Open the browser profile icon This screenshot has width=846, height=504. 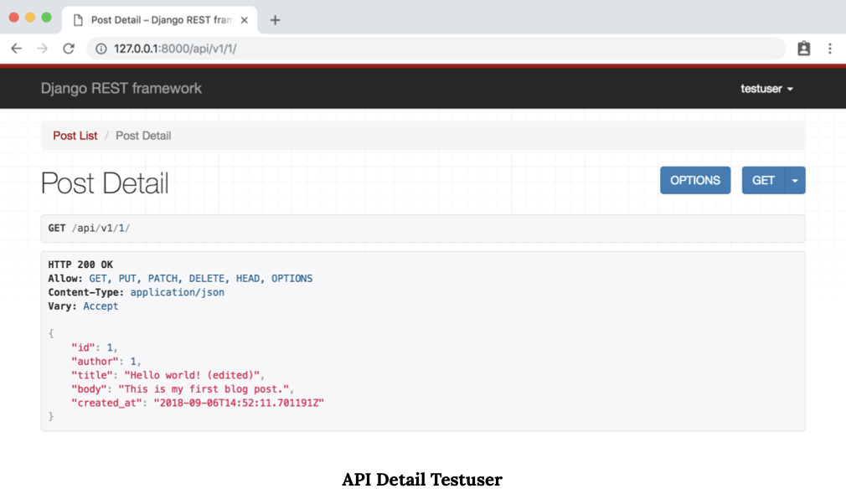[x=803, y=49]
